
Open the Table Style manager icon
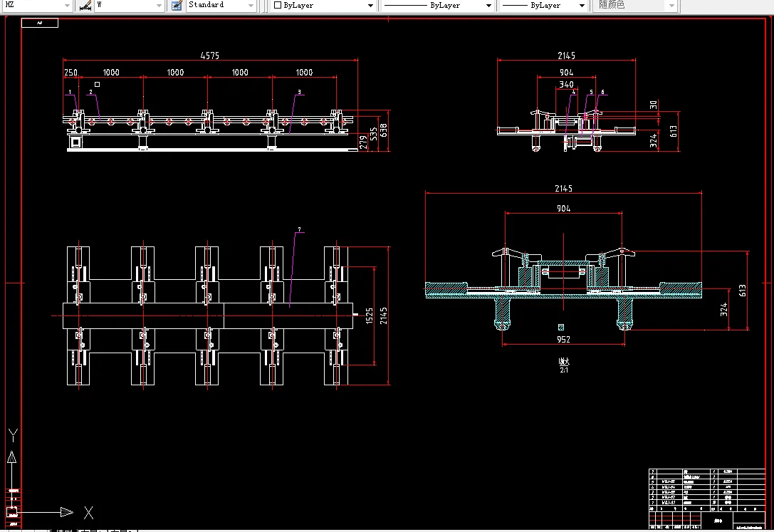tap(177, 6)
